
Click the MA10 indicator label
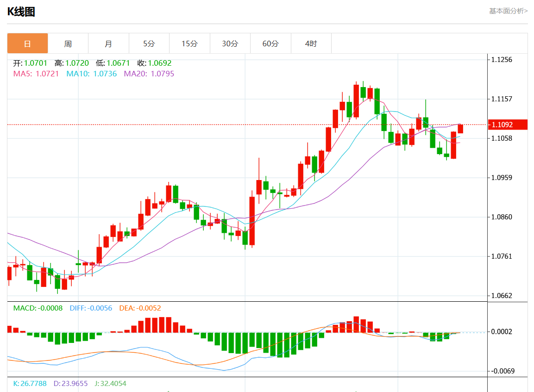(92, 74)
